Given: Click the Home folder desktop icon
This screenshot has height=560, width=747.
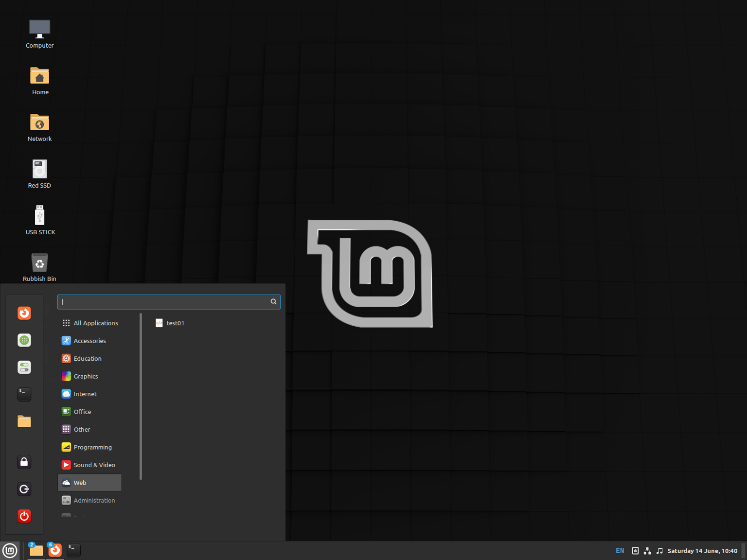Looking at the screenshot, I should coord(40,81).
